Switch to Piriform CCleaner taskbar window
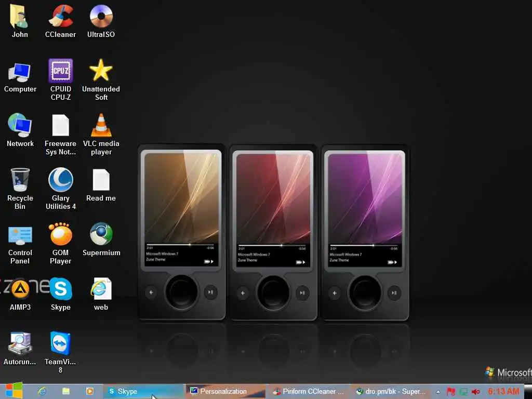The height and width of the screenshot is (399, 532). [x=310, y=392]
